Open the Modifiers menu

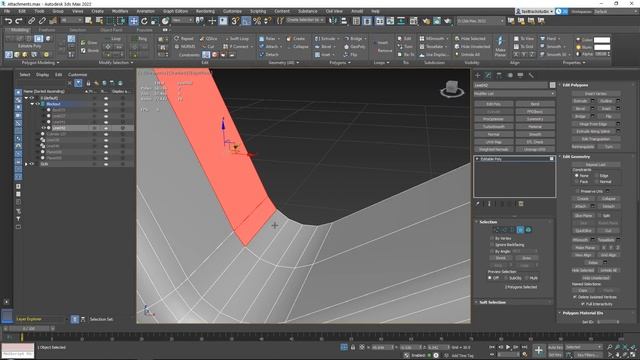[120, 11]
